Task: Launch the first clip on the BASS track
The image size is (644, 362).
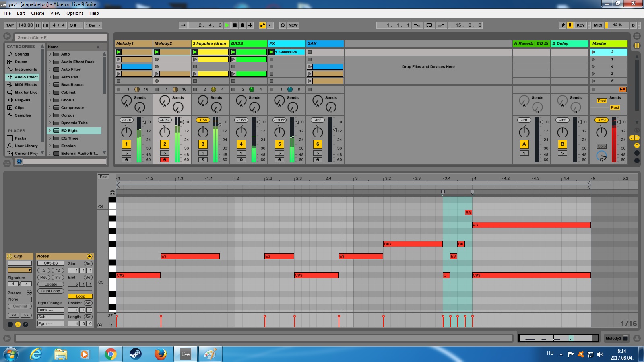Action: pos(233,52)
